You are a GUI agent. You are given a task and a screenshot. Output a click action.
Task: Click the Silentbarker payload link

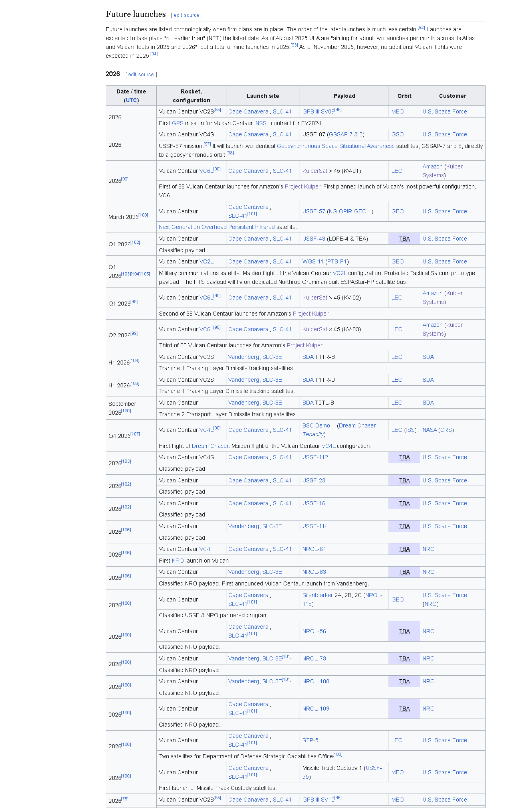[317, 595]
